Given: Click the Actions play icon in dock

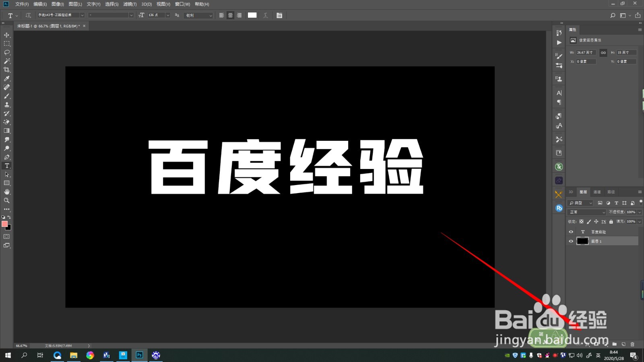Looking at the screenshot, I should (559, 42).
